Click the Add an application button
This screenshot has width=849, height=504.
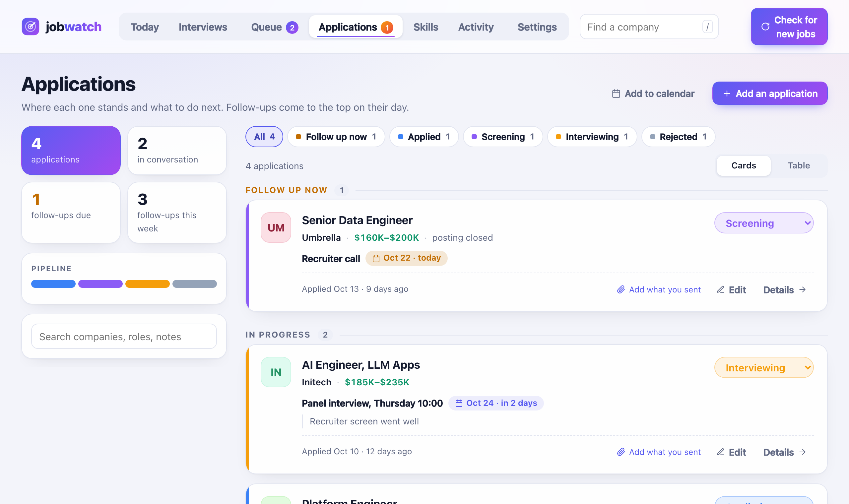770,94
